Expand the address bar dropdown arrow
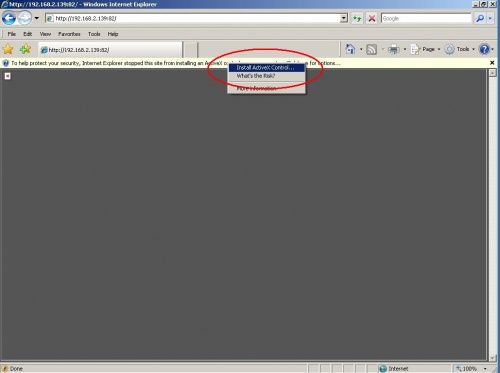Image resolution: width=500 pixels, height=373 pixels. coord(344,18)
